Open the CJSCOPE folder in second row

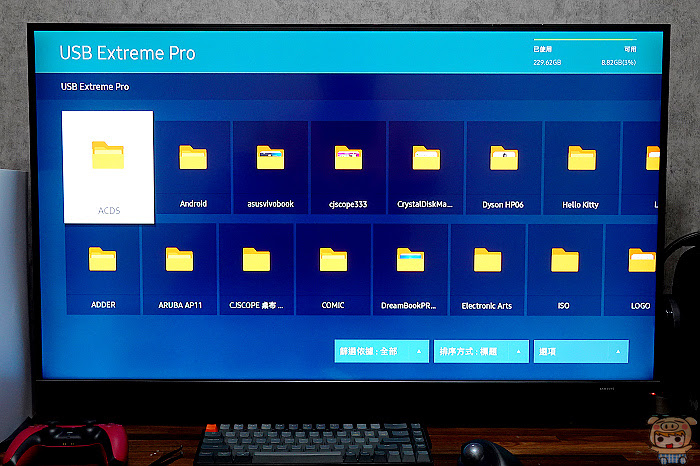[256, 270]
